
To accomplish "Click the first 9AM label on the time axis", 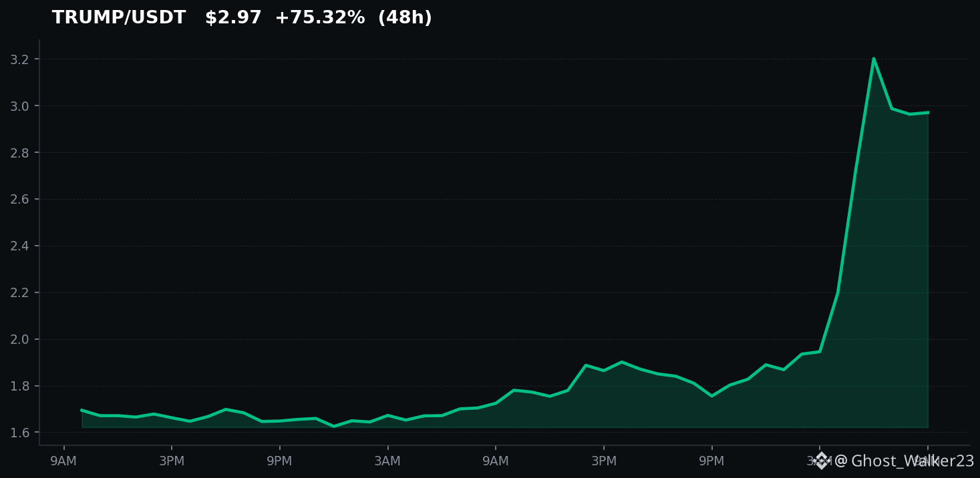I will pos(64,461).
